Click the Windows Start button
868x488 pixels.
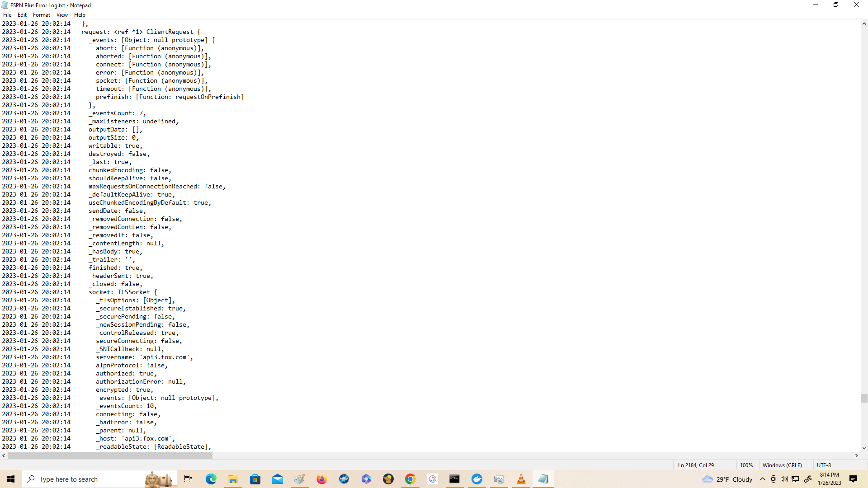[x=11, y=479]
